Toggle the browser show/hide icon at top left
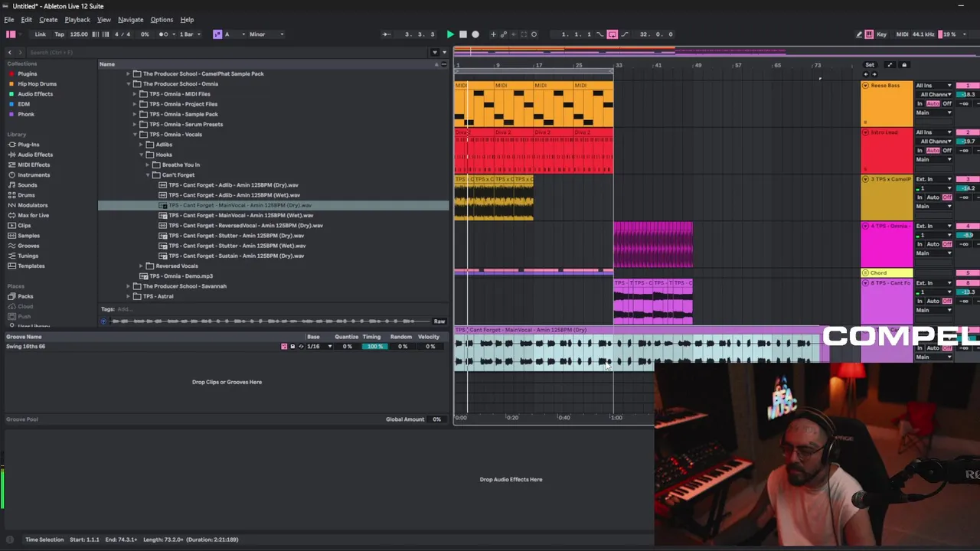This screenshot has width=980, height=551. coord(11,34)
